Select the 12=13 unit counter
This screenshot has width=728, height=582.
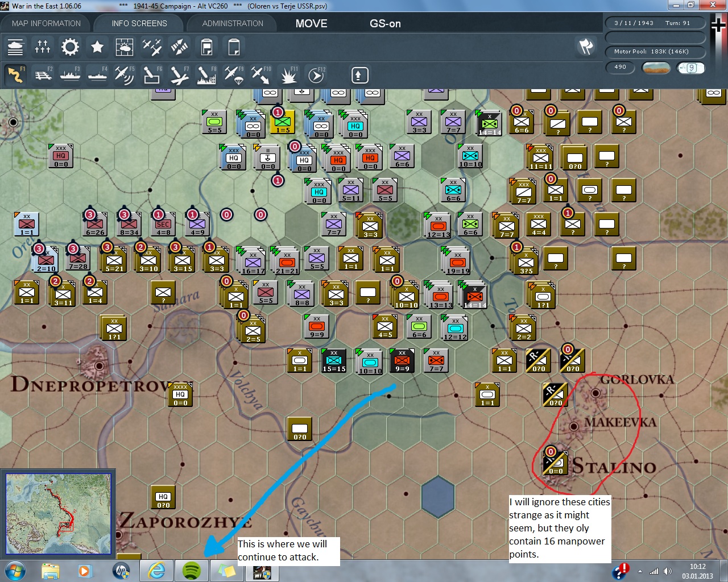point(438,225)
